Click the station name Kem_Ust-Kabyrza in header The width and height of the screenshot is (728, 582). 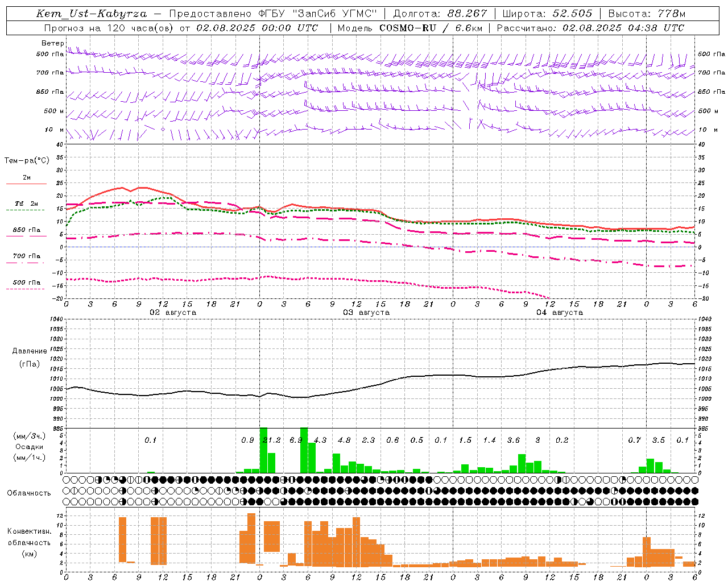coord(91,14)
